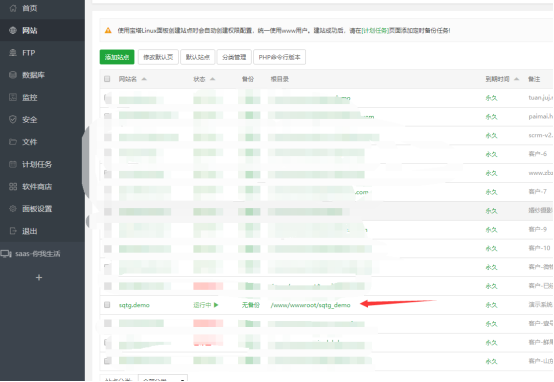The image size is (554, 382).
Task: Tick the checkbox for sqtg.demo row
Action: point(107,305)
